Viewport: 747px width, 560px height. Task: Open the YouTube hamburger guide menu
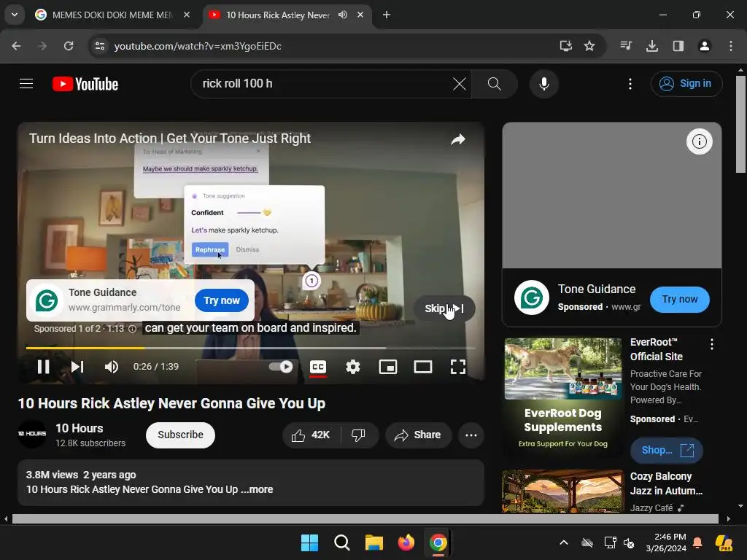point(26,84)
